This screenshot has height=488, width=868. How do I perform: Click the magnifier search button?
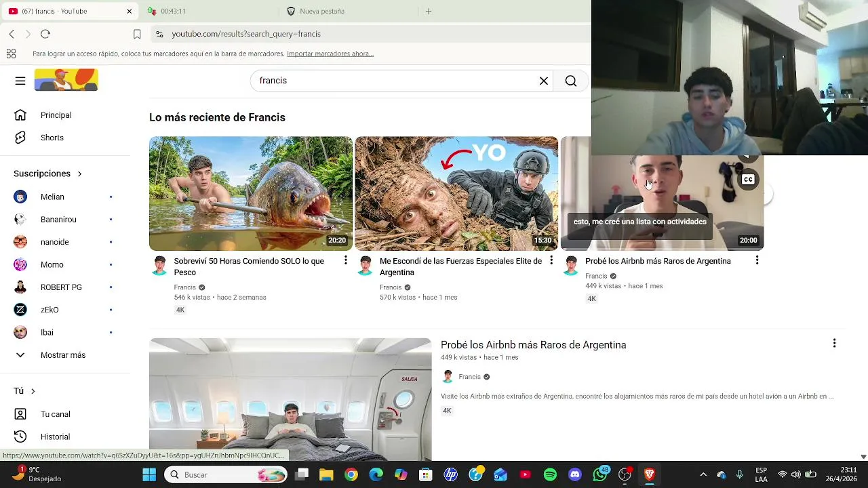[571, 81]
